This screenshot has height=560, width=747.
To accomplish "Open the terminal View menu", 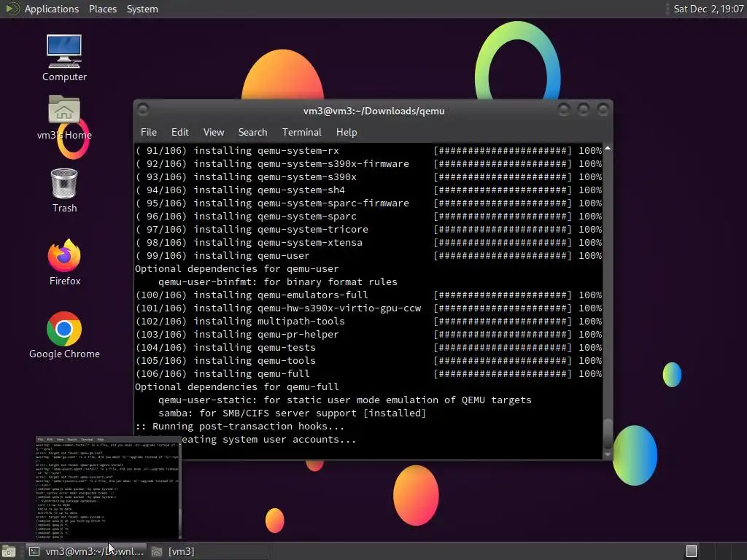I will tap(214, 133).
